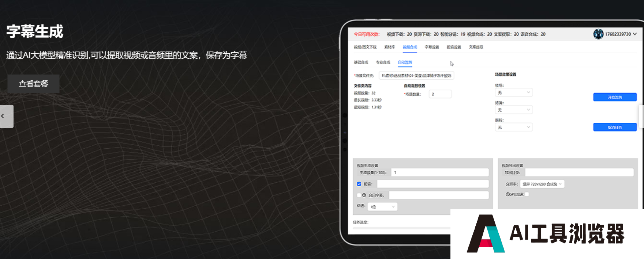Switch to the 专业合成 sub-tab
Viewport: 644px width, 259px height.
[383, 62]
